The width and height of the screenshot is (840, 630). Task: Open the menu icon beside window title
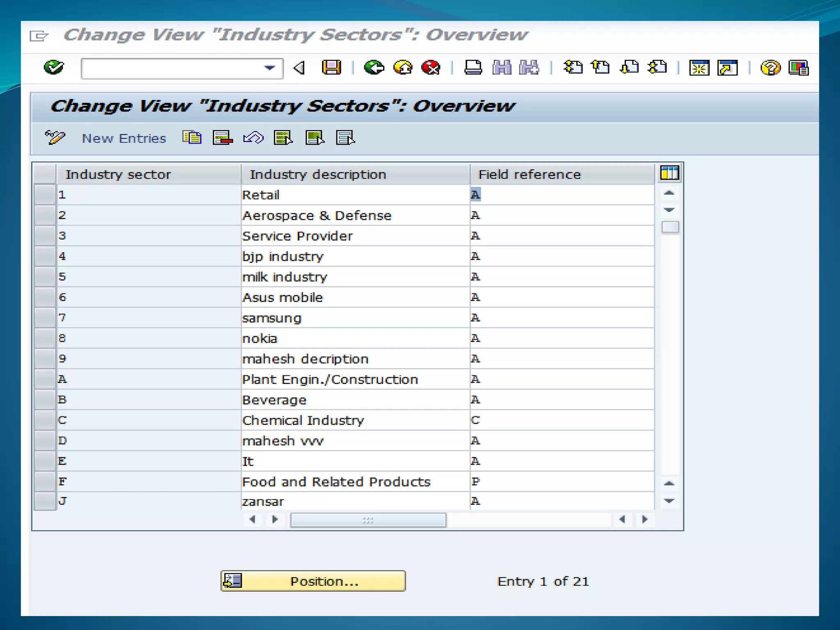tap(39, 36)
